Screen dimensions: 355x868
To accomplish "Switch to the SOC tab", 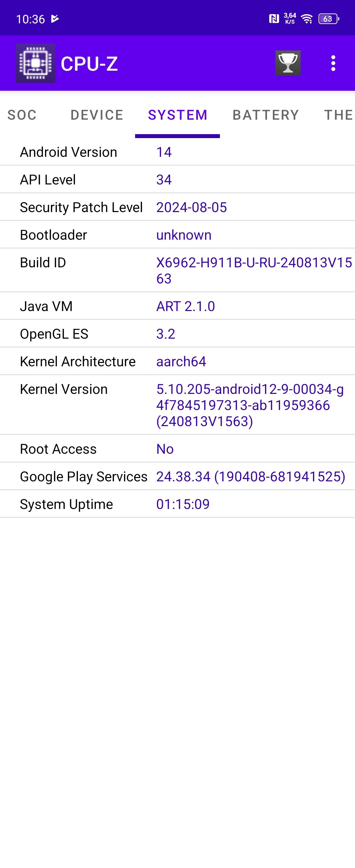I will [x=22, y=115].
